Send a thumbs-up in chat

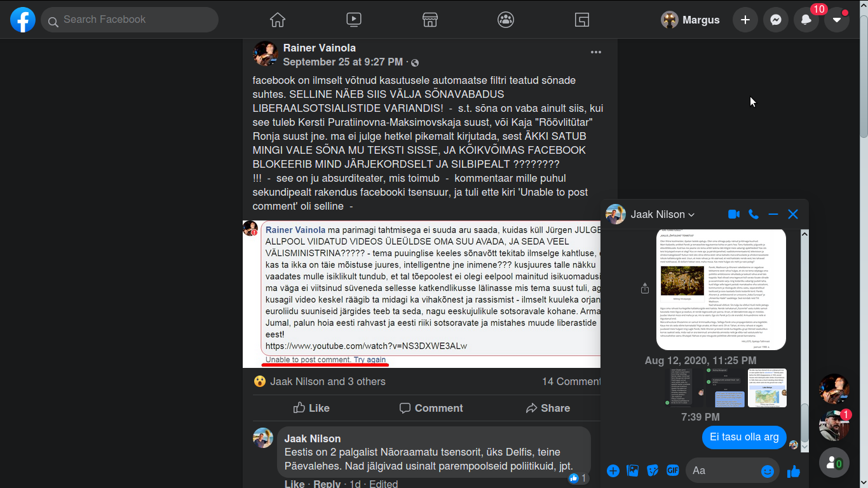click(793, 471)
